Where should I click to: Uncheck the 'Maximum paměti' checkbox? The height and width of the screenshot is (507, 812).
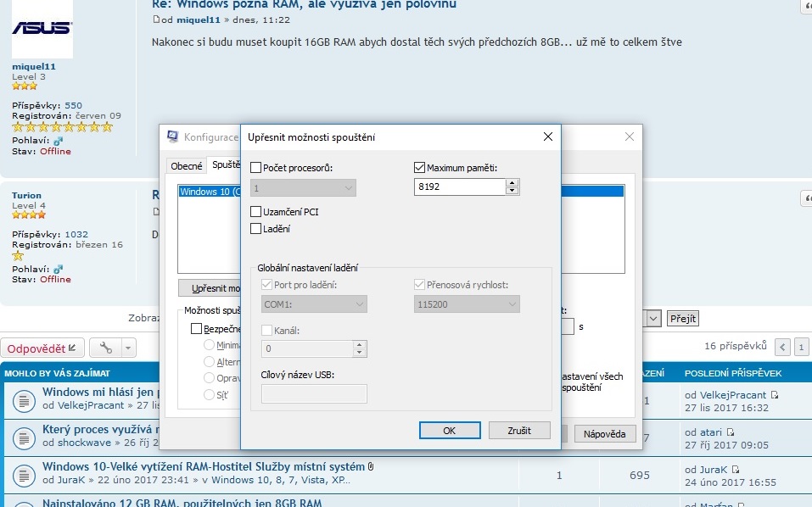tap(419, 168)
